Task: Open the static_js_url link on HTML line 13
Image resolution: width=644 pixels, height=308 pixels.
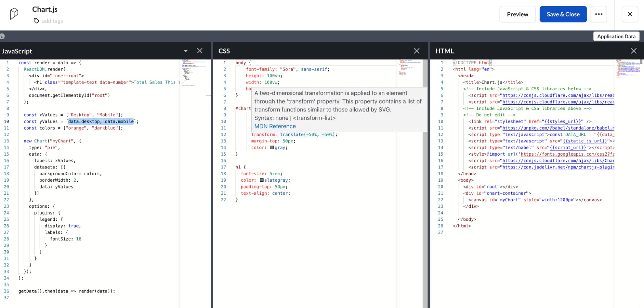Action: pyautogui.click(x=585, y=141)
